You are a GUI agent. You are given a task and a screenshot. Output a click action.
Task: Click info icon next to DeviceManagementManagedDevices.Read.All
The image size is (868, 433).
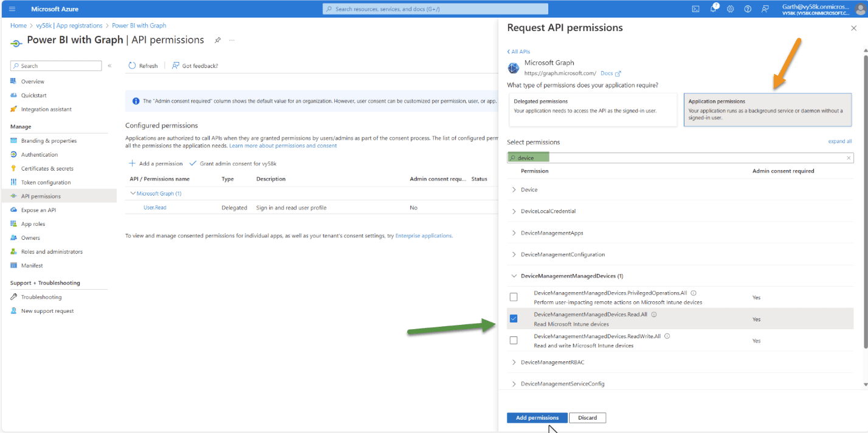tap(654, 315)
